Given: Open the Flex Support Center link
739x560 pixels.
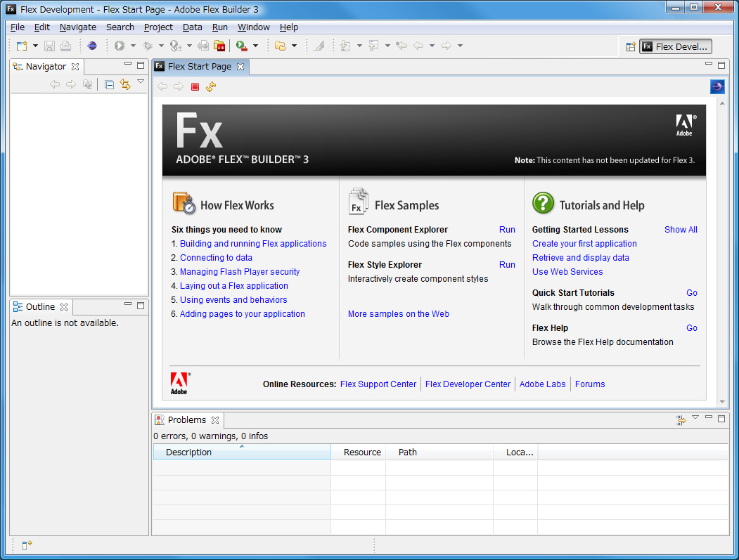Looking at the screenshot, I should click(378, 384).
